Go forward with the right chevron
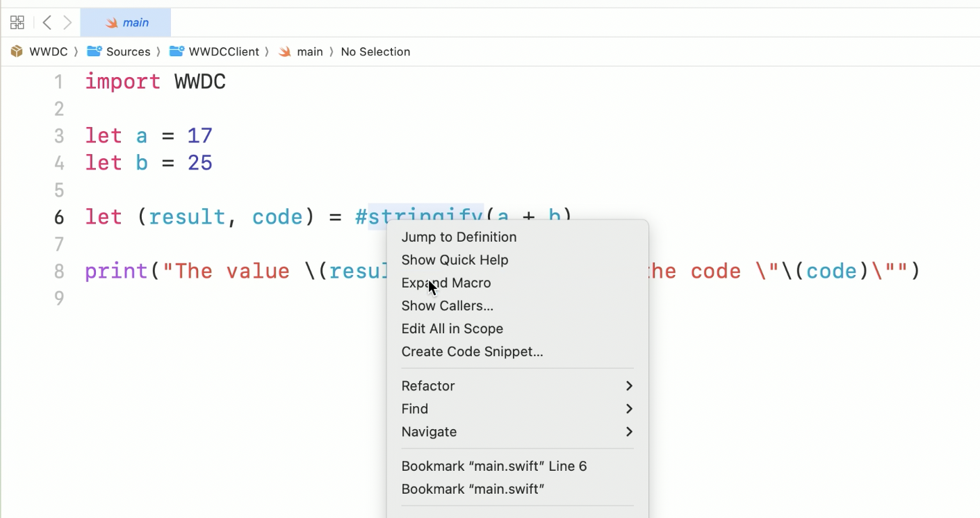 pyautogui.click(x=67, y=22)
